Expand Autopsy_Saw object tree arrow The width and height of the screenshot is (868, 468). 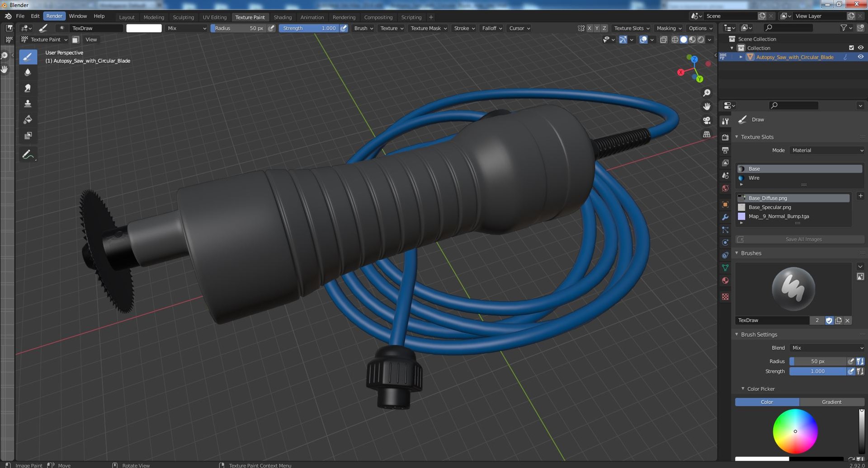click(741, 57)
